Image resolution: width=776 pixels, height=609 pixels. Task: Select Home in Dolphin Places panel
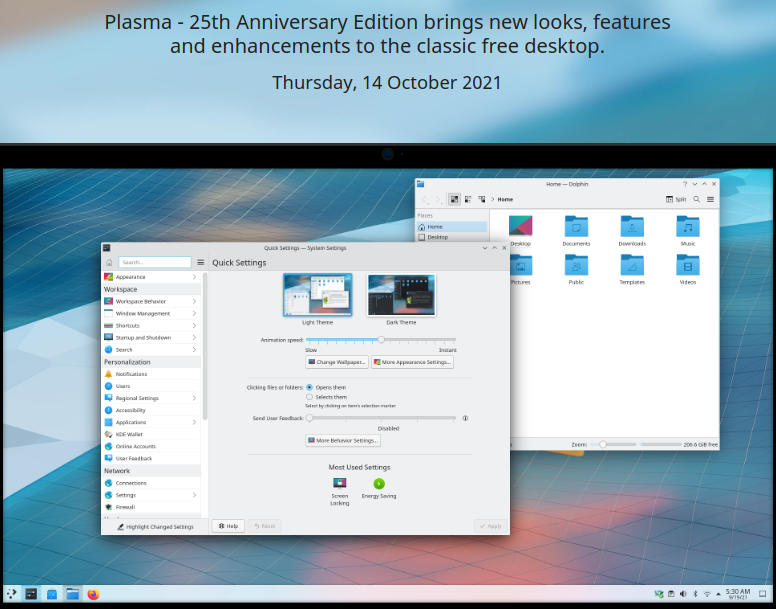click(x=452, y=227)
